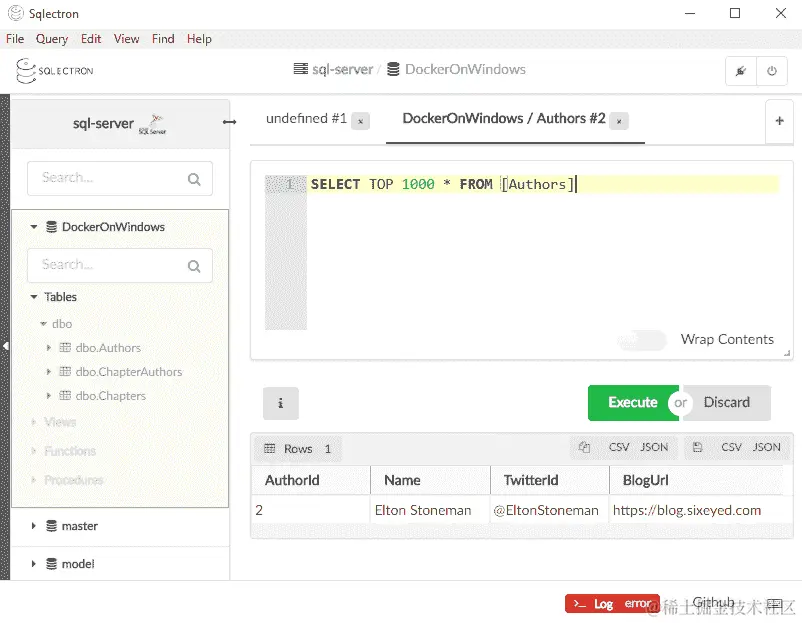The image size is (802, 623).
Task: Expand the model database
Action: pyautogui.click(x=33, y=564)
